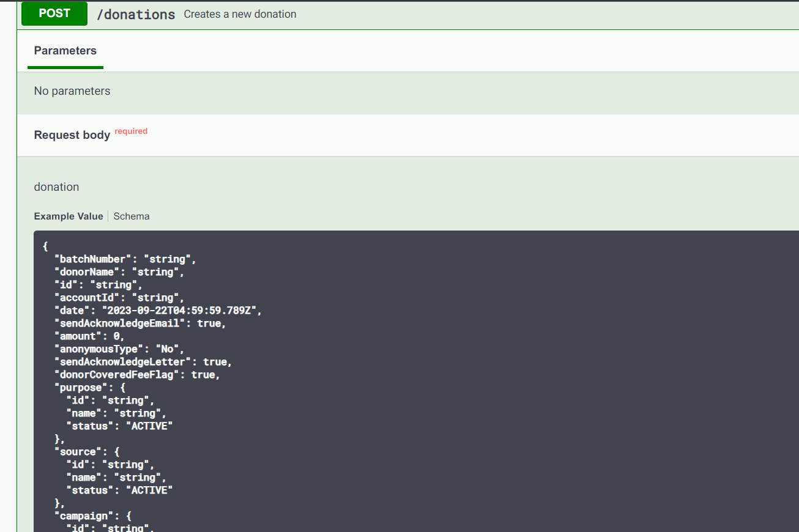The width and height of the screenshot is (799, 532).
Task: Click the /donations endpoint path
Action: click(x=136, y=15)
